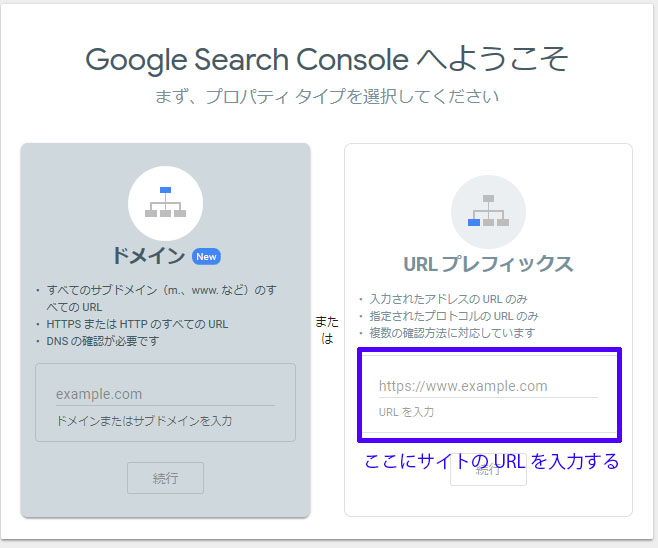The width and height of the screenshot is (658, 548).
Task: Click the URL prefix property type icon
Action: pos(488,211)
